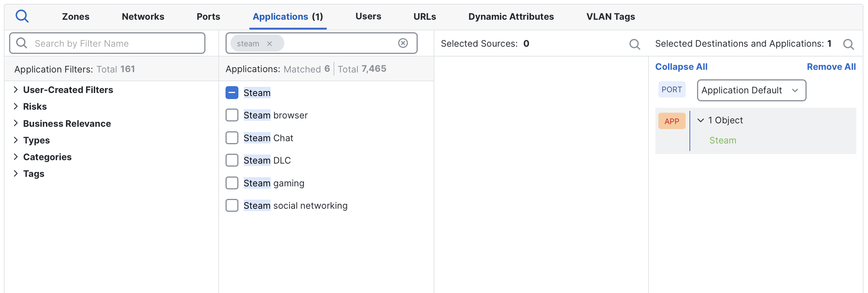
Task: Click magnifier icon in Filter Name search box
Action: point(22,43)
